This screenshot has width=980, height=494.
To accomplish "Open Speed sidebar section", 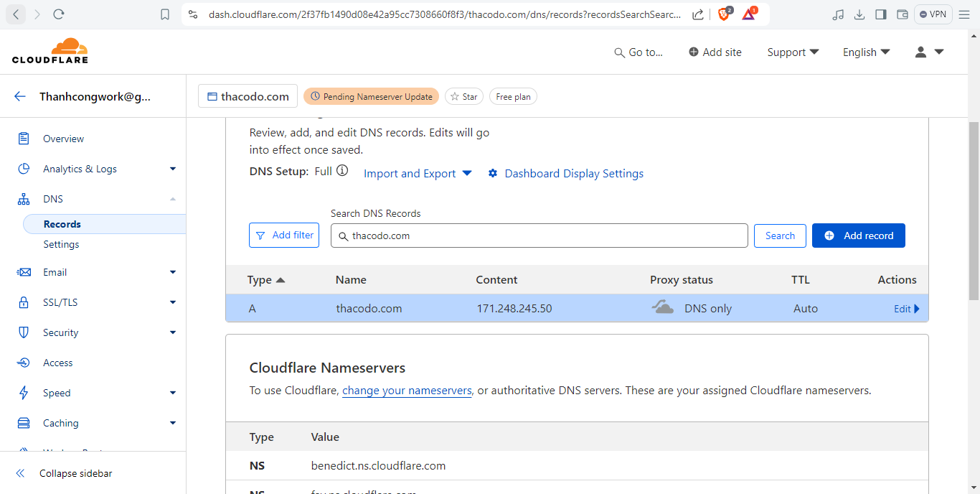I will (x=57, y=393).
